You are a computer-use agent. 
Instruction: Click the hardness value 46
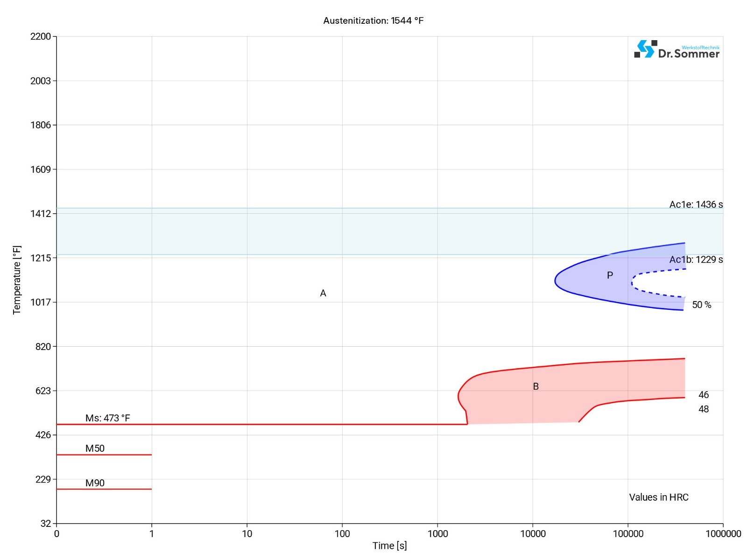point(703,395)
